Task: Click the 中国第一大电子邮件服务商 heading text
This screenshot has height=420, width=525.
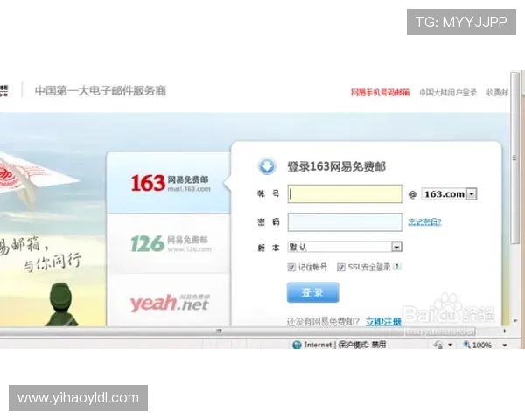Action: [101, 91]
